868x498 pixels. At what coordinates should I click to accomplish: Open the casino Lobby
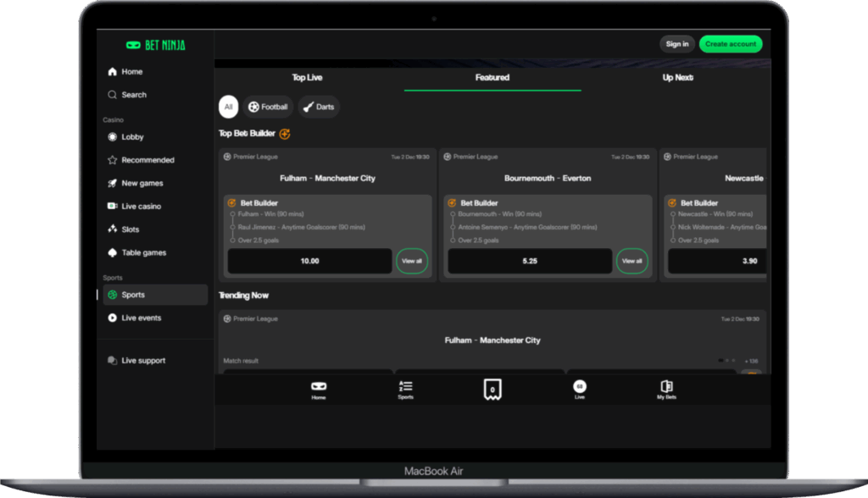[x=132, y=137]
